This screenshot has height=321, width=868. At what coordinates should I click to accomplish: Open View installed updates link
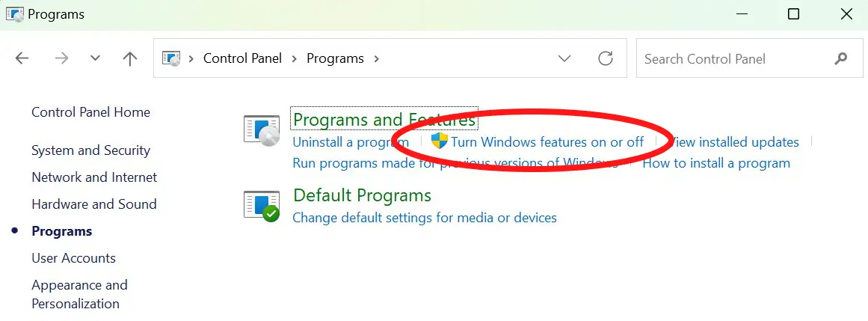734,142
